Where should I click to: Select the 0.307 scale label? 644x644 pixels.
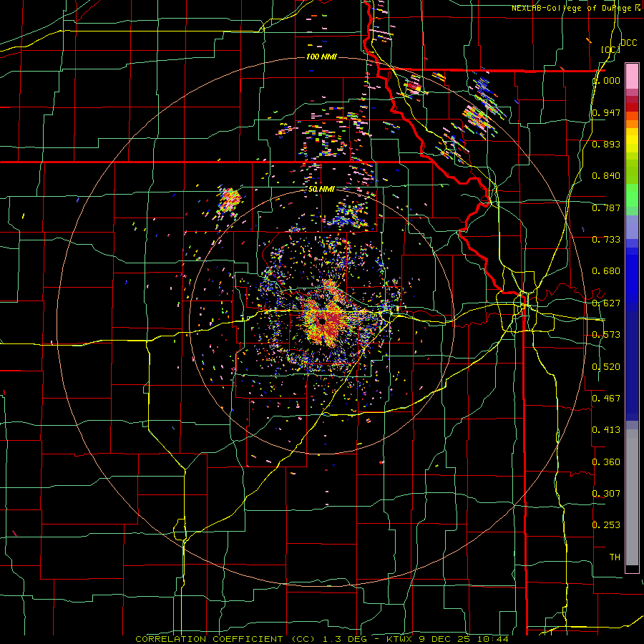[606, 493]
